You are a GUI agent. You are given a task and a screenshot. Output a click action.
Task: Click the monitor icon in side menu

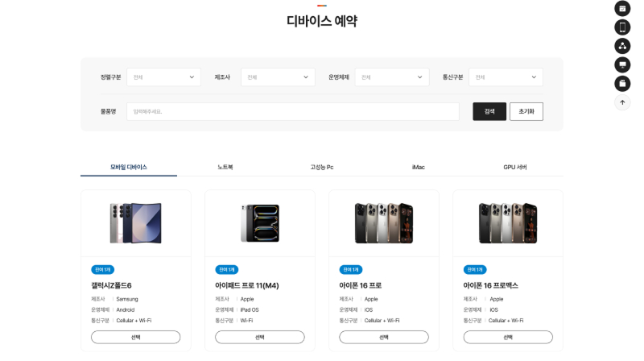click(x=622, y=64)
